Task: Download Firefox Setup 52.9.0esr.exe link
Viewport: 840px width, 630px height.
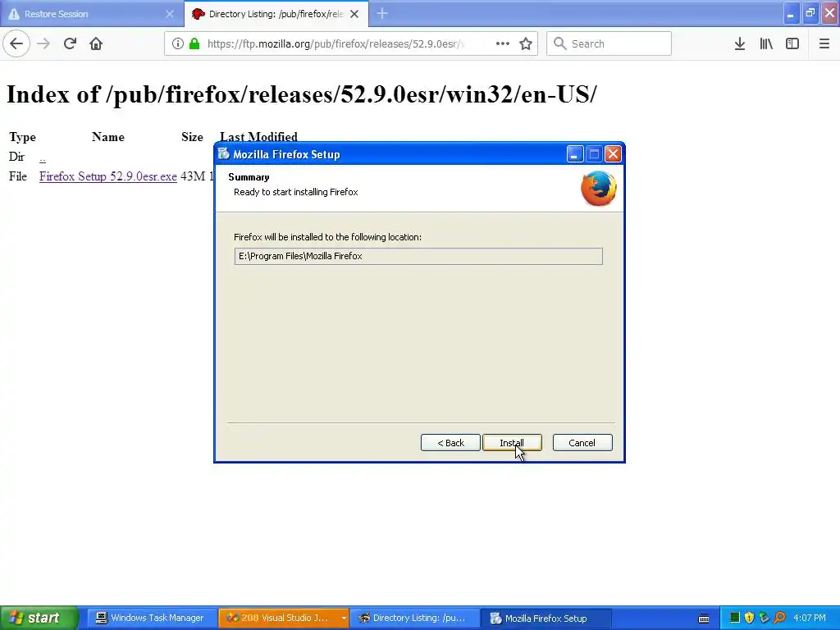Action: [x=107, y=176]
